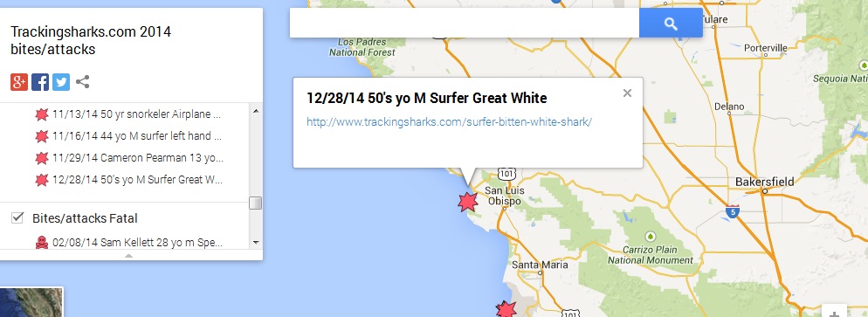Click the map zoom in plus button
The height and width of the screenshot is (317, 868).
tap(834, 311)
